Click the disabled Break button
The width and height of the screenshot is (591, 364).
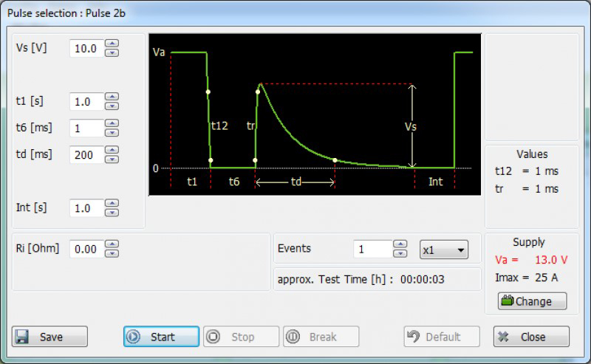point(321,337)
